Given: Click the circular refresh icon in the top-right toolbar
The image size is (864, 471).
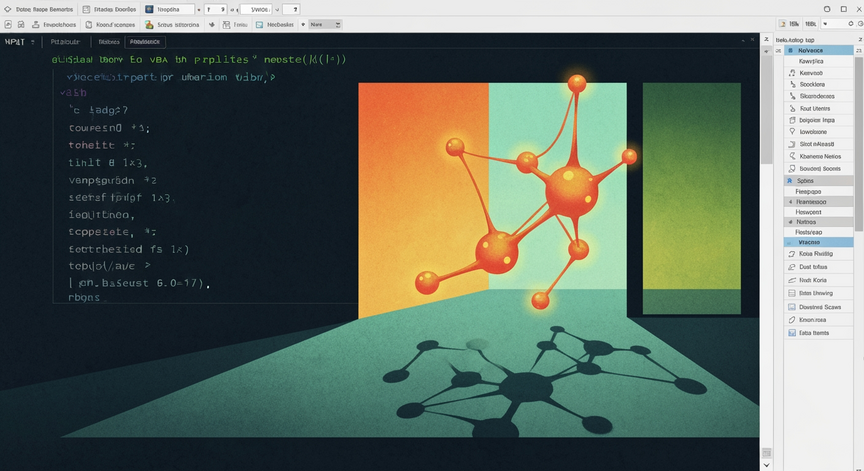Looking at the screenshot, I should [x=850, y=24].
